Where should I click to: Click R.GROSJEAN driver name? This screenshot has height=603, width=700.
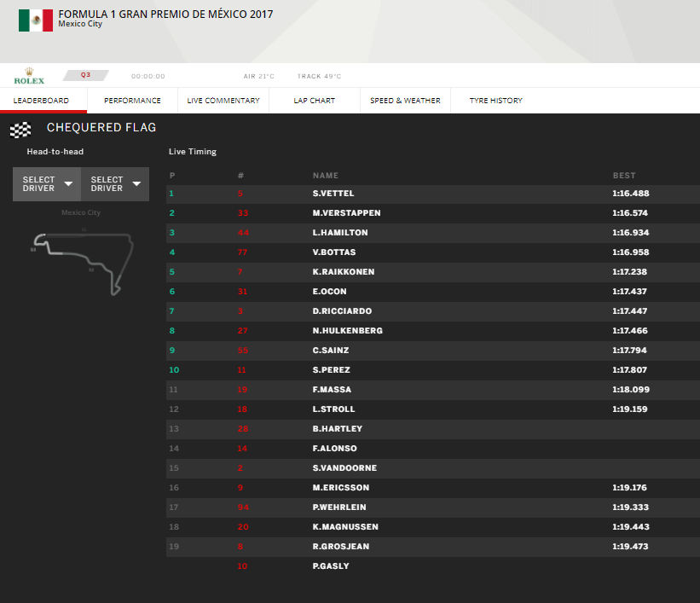pos(341,548)
